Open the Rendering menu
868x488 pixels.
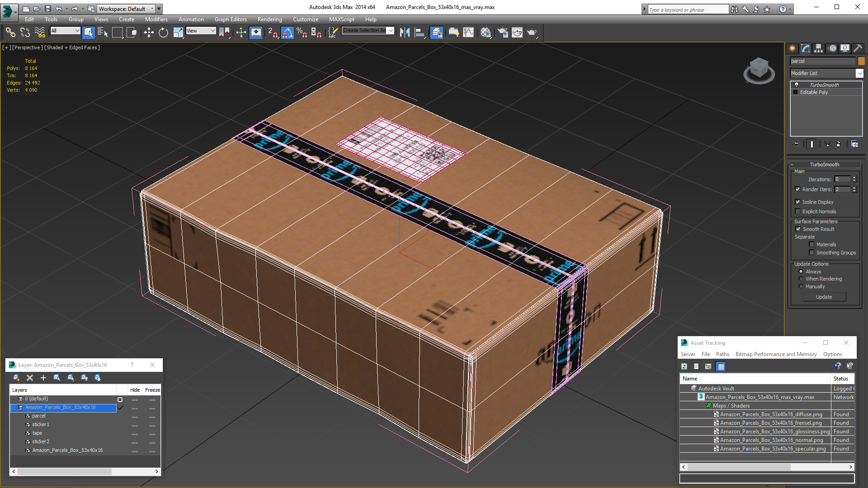click(x=270, y=19)
